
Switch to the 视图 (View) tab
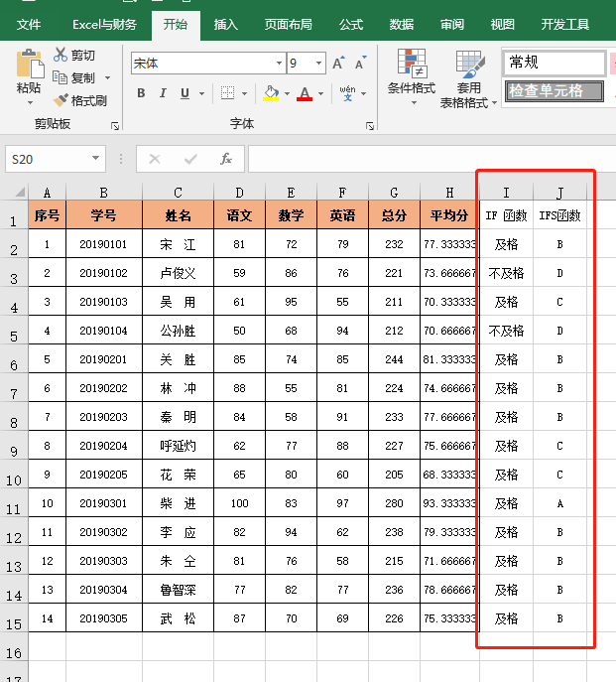click(x=502, y=25)
